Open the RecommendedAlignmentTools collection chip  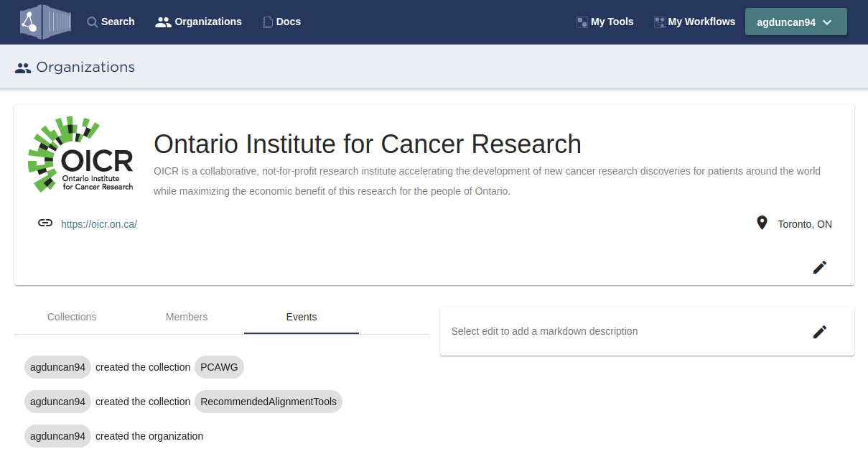pos(269,402)
